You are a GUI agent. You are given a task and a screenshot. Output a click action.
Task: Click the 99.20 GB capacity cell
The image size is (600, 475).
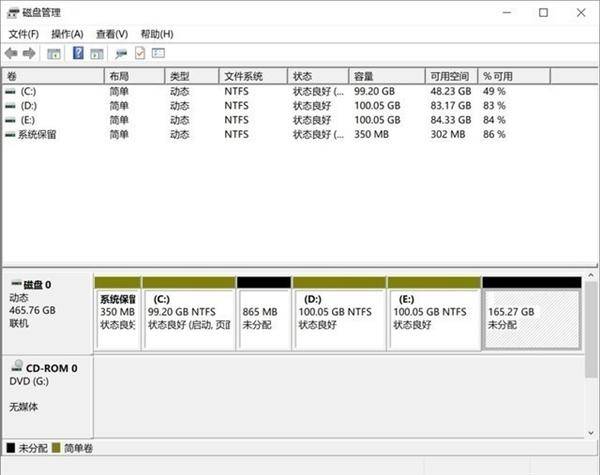[x=374, y=91]
